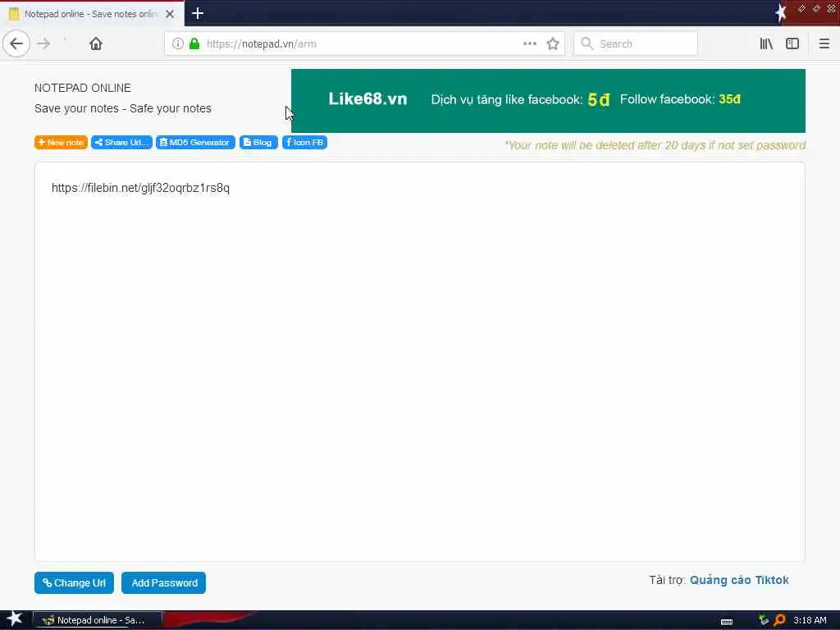Click the network tray icon
Screen dimensions: 840x630
coord(764,620)
